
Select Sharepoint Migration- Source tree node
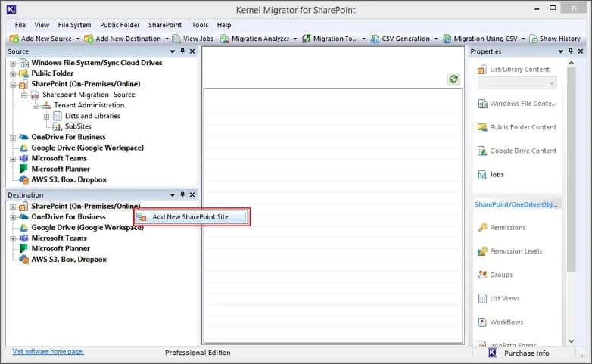tap(89, 95)
